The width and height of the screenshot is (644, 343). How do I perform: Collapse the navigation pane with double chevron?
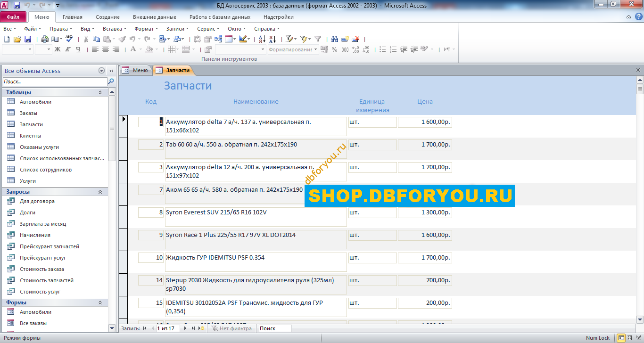112,71
